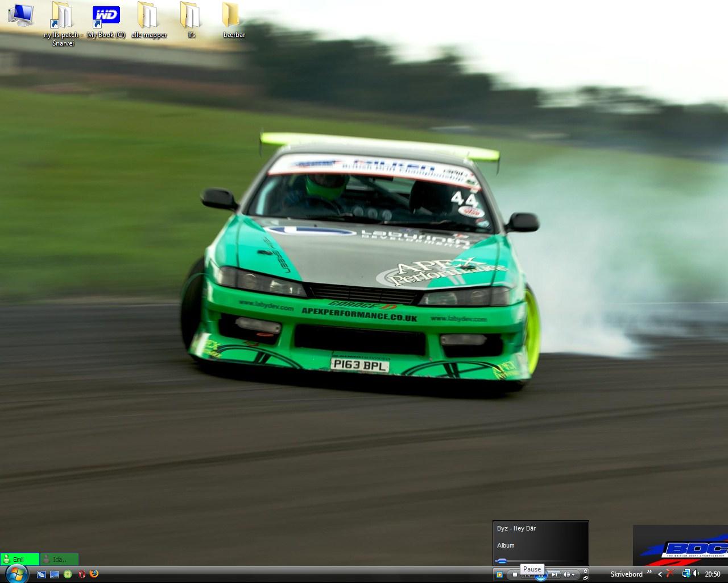Stop the media player playback
The height and width of the screenshot is (584, 728).
pyautogui.click(x=515, y=575)
